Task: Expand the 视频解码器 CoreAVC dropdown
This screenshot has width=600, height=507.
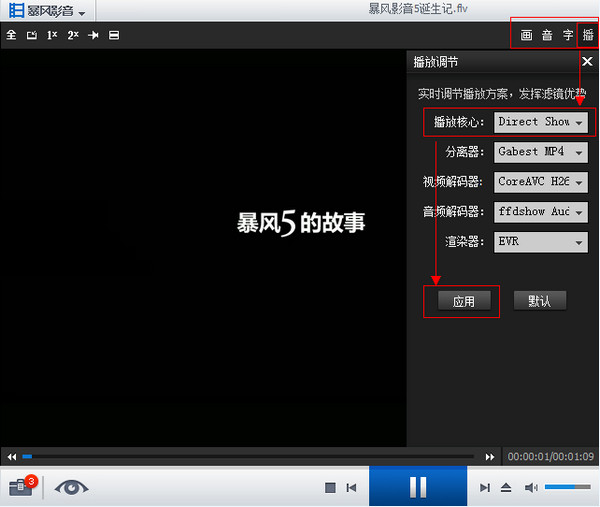Action: (541, 182)
